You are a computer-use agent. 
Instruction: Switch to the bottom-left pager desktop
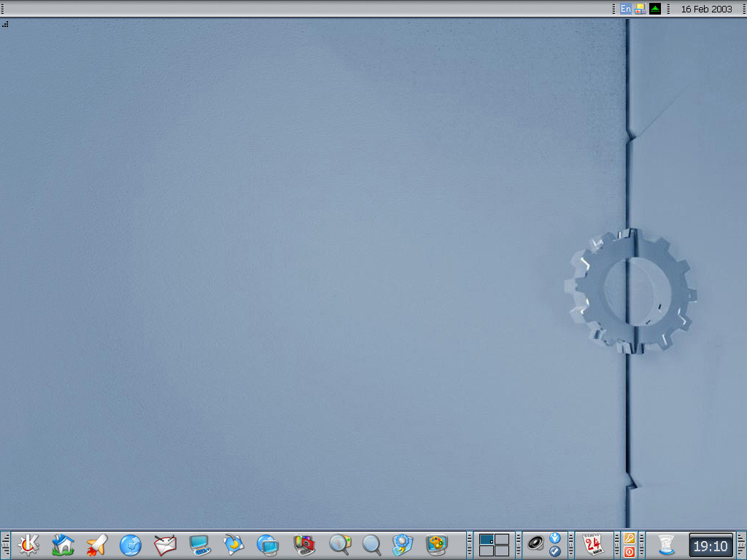click(486, 551)
